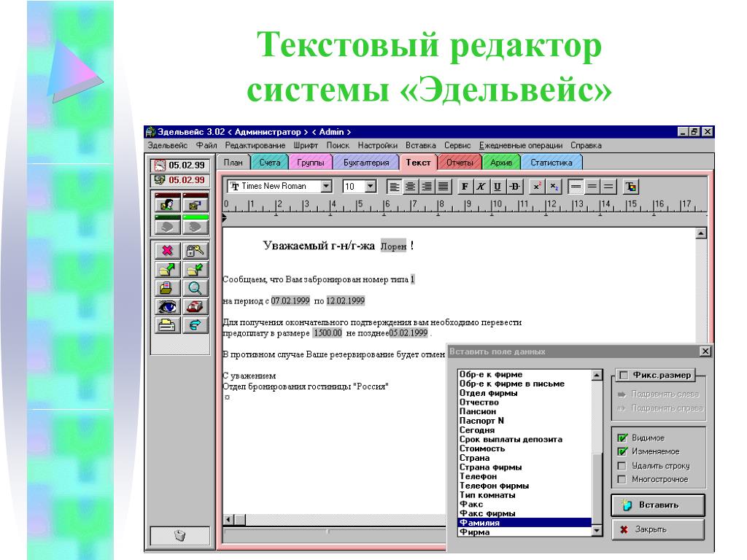Click field list scrollbar down arrow
Screen dimensions: 747x560
pos(597,531)
